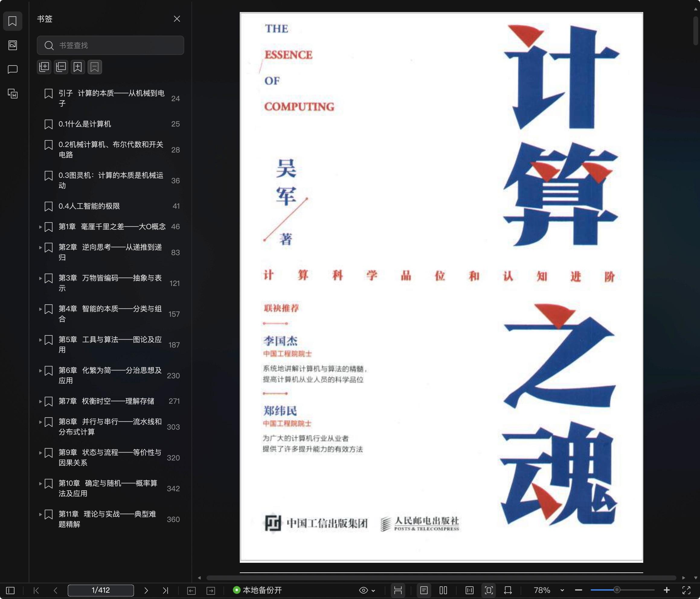Expand 第10章 确定与随机 bookmark
Screen dimensions: 700x599
[x=40, y=483]
